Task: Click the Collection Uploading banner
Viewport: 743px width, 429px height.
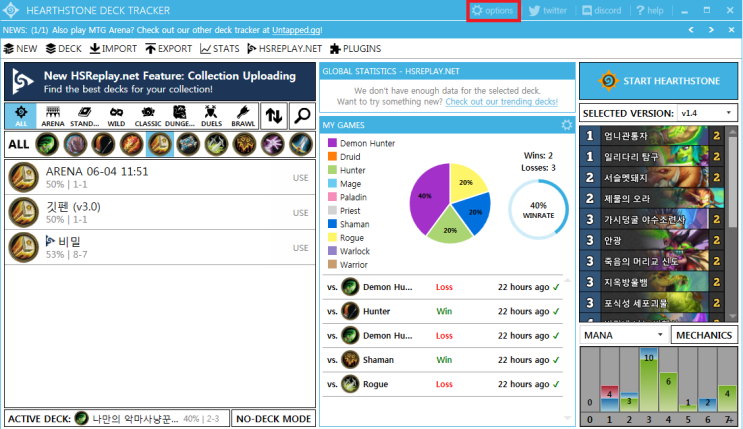Action: (160, 82)
